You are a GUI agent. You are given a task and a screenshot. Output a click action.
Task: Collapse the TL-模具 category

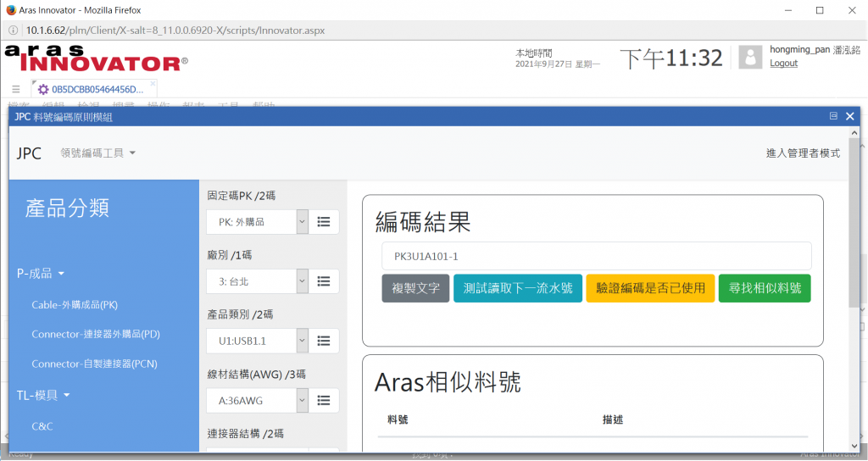(x=43, y=395)
